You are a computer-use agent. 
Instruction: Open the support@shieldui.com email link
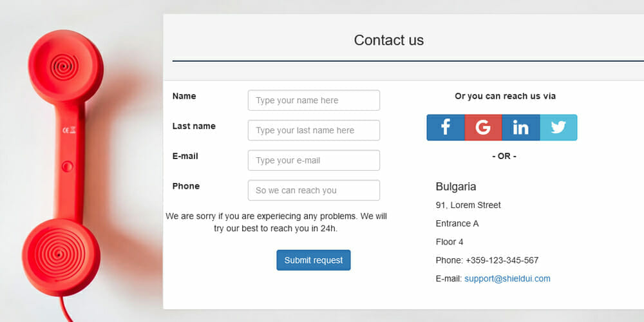coord(507,279)
